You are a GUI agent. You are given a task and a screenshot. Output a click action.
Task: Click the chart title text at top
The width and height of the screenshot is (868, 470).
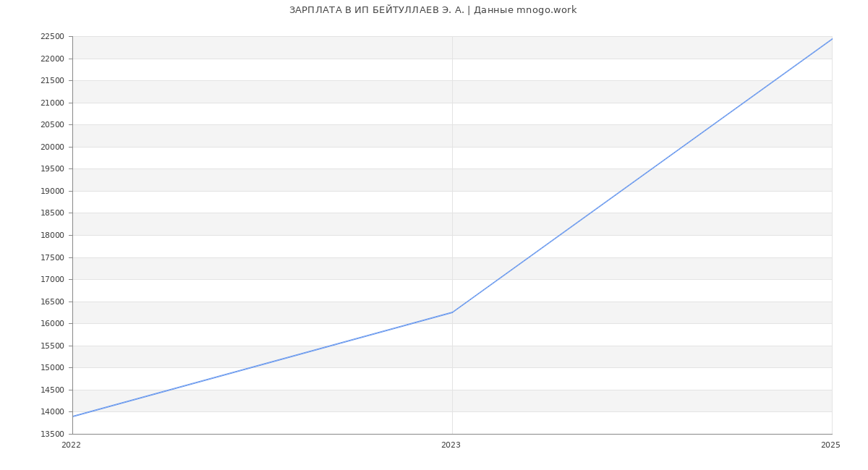(433, 10)
